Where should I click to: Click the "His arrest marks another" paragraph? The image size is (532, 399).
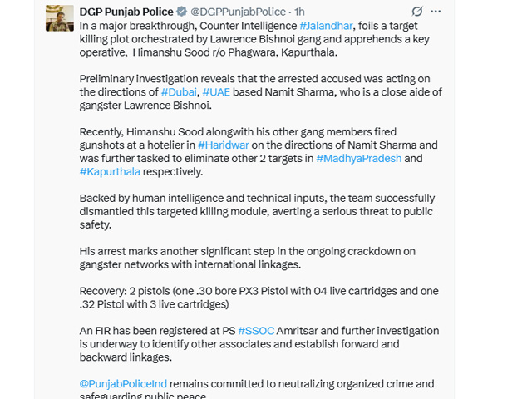coord(249,258)
